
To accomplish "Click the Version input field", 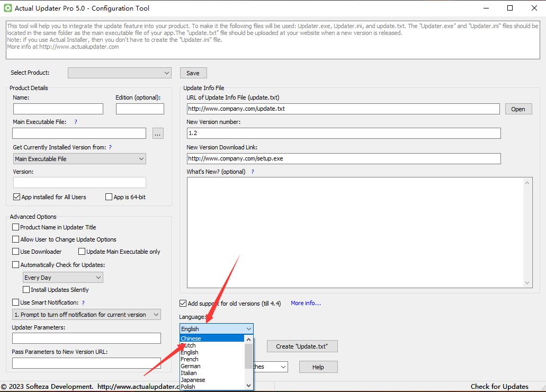I will pos(79,183).
